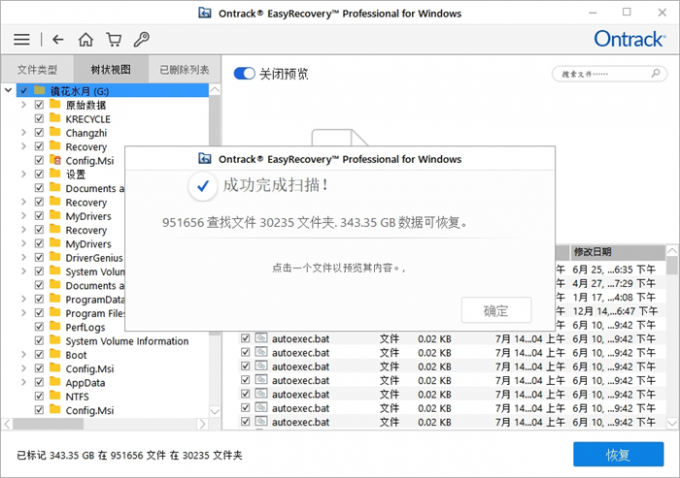
Task: Toggle the 关闭预览 preview switch
Action: [x=244, y=73]
